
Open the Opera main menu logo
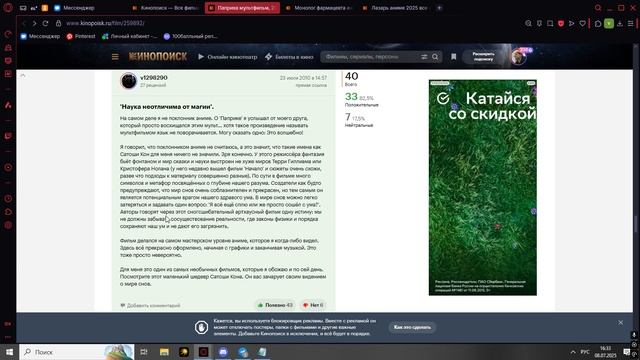pos(8,8)
